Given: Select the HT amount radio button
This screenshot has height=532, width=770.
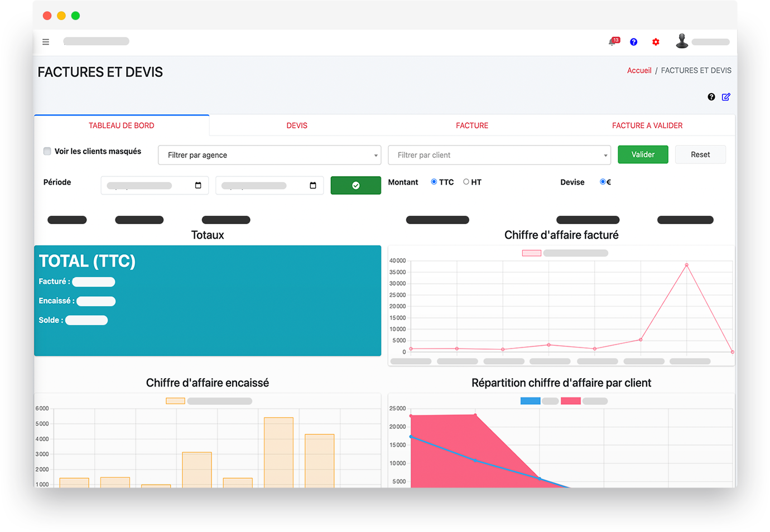Looking at the screenshot, I should 466,182.
